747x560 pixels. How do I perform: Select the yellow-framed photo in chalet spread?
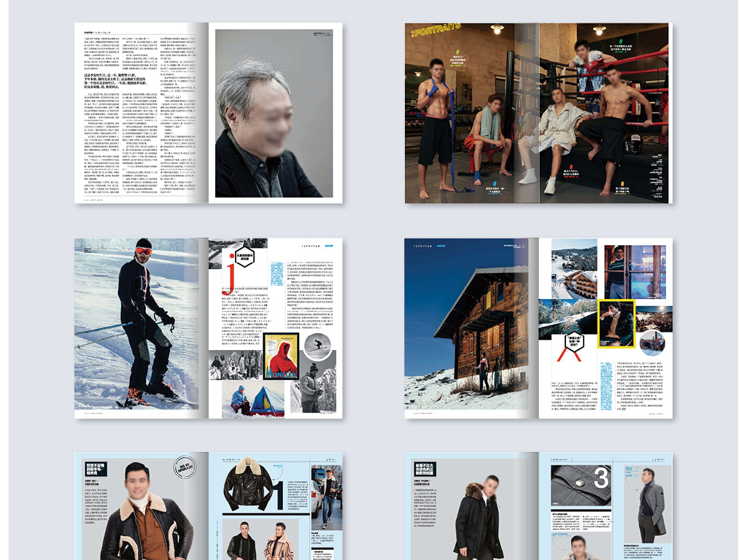click(x=616, y=322)
